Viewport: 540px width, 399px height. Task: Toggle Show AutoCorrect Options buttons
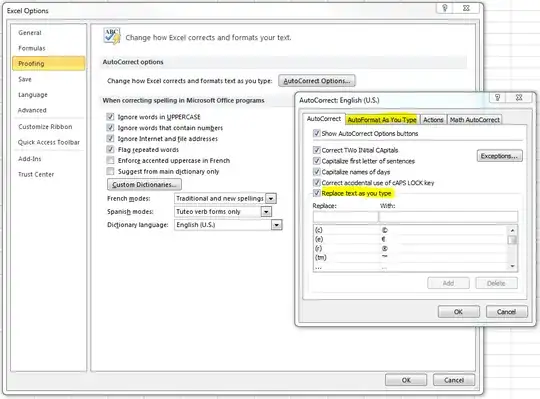coord(316,133)
